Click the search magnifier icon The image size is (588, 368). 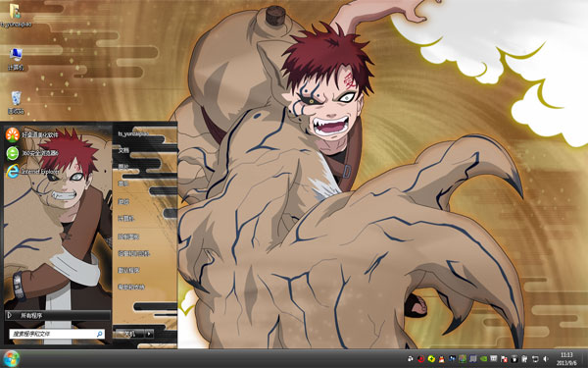pos(99,334)
